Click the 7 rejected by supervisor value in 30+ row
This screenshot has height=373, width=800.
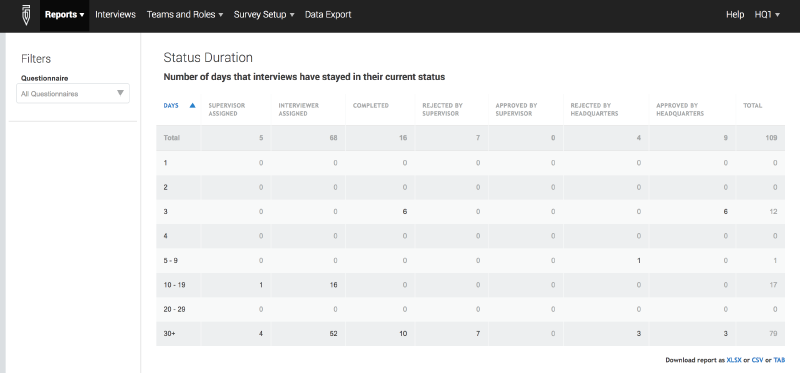(x=478, y=334)
